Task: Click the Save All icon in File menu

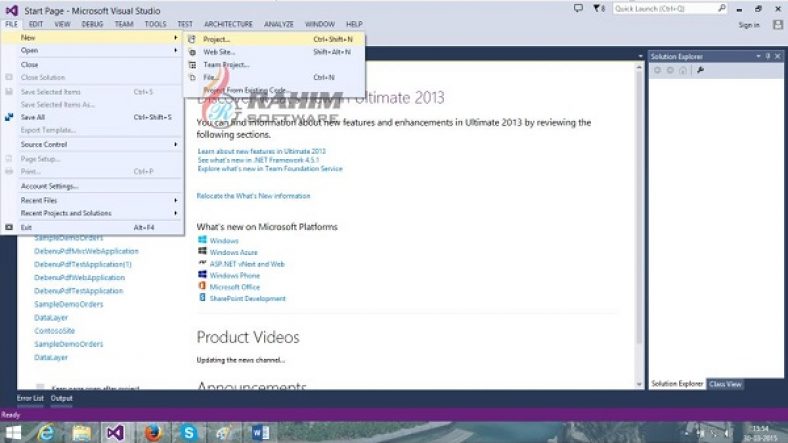Action: click(9, 117)
